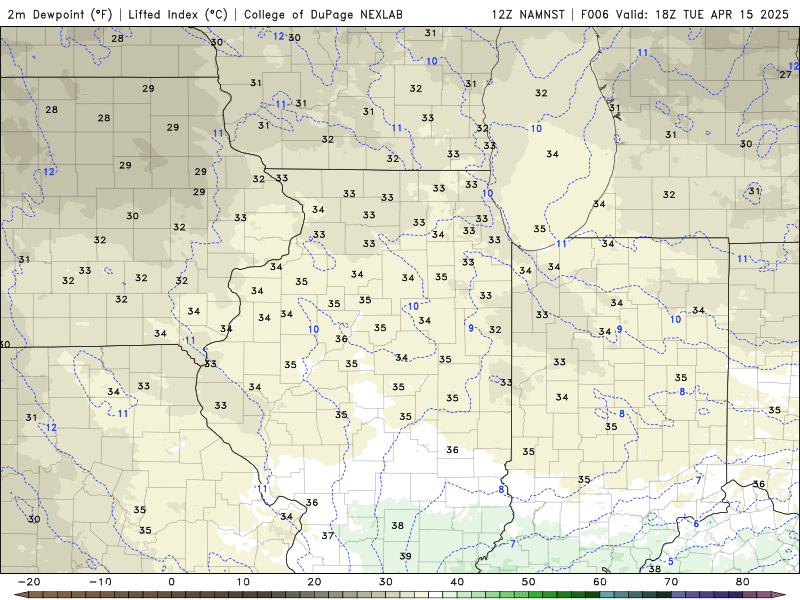Click the 70 tick label on color scale
800x600 pixels.
pos(671,582)
